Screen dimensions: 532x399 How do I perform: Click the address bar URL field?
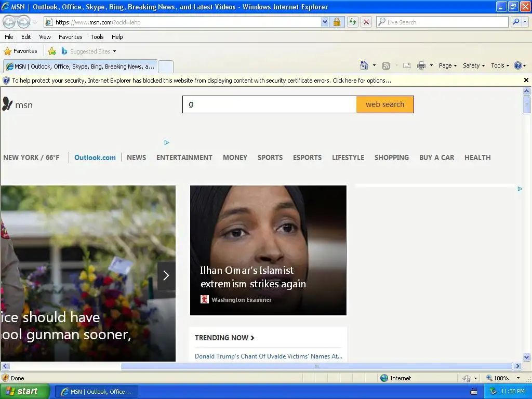click(x=183, y=22)
